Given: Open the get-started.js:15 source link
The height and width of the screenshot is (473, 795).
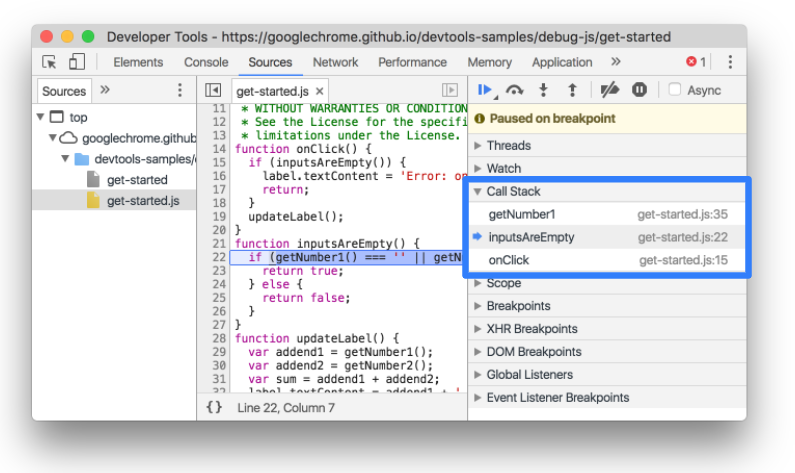Looking at the screenshot, I should 683,260.
